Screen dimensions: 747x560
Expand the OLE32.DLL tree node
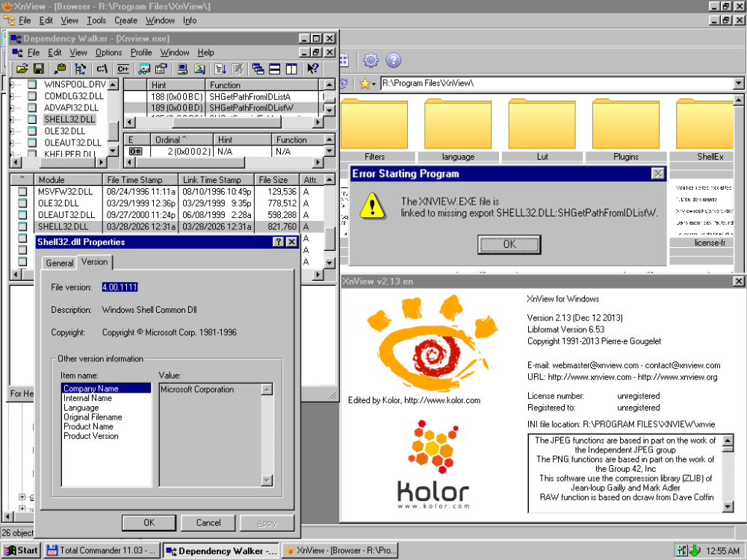pyautogui.click(x=13, y=131)
